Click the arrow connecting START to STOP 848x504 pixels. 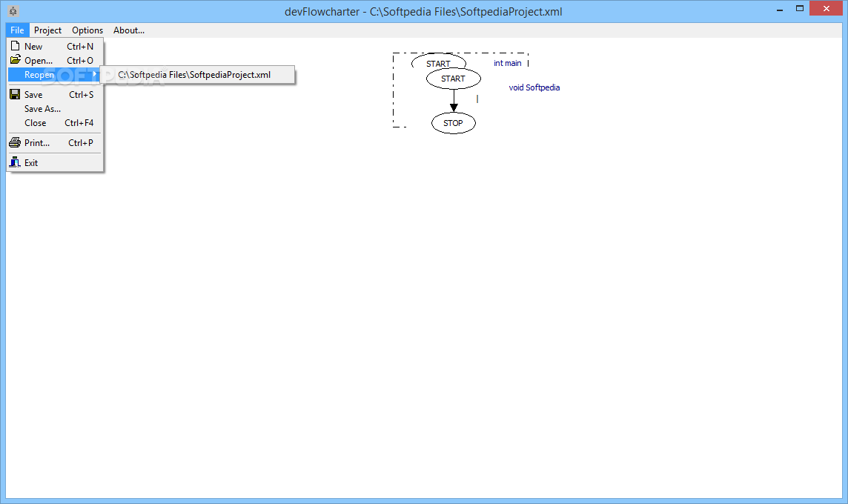454,101
